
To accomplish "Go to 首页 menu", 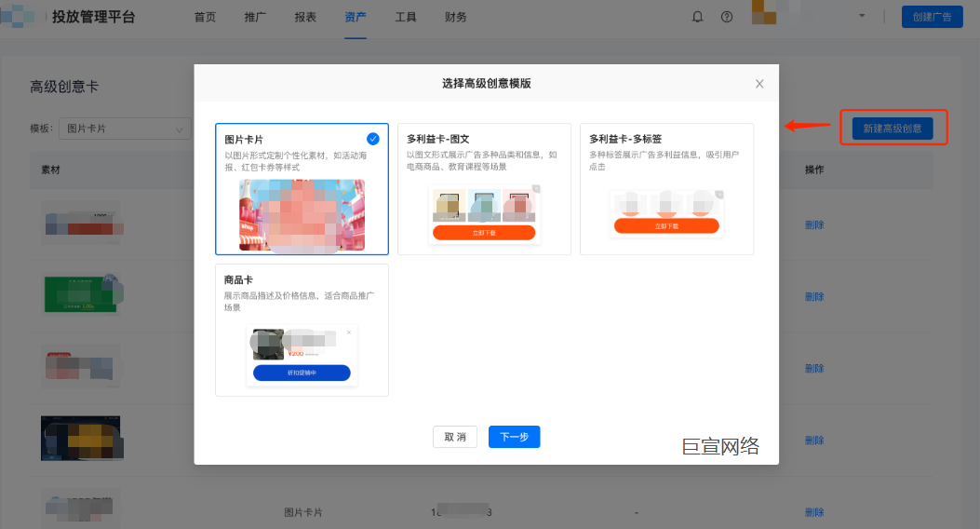I will pos(205,17).
